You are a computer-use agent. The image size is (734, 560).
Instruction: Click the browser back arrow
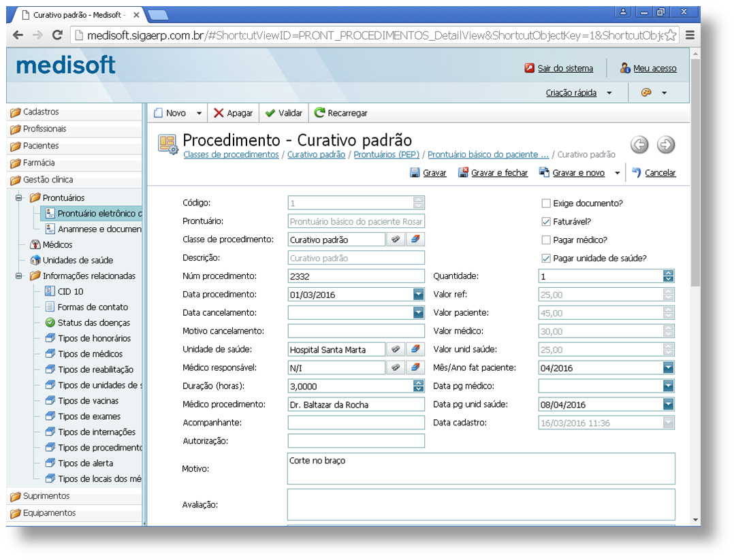click(18, 35)
